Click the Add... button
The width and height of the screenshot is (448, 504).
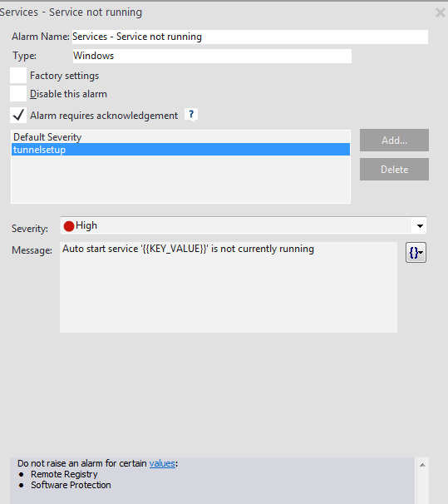[394, 141]
